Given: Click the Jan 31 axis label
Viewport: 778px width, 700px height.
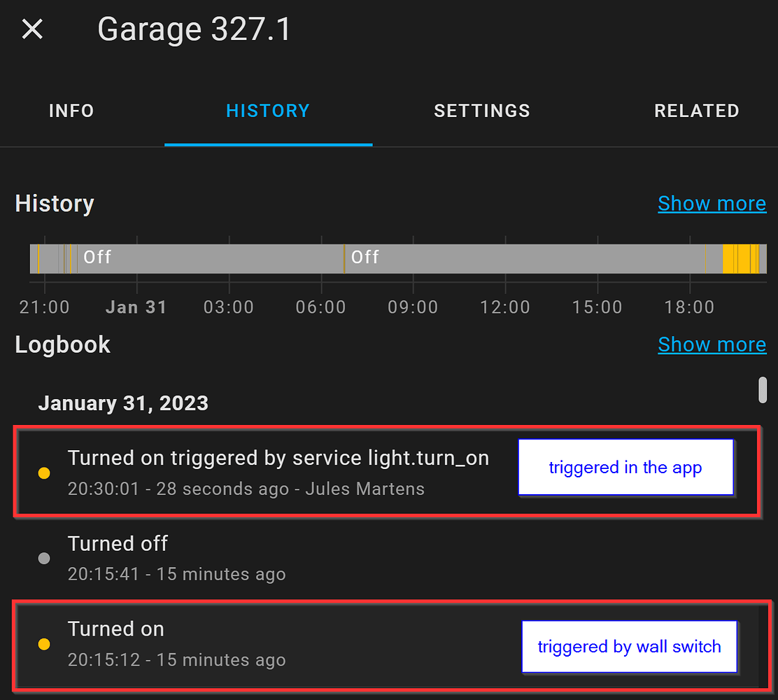Looking at the screenshot, I should [136, 307].
